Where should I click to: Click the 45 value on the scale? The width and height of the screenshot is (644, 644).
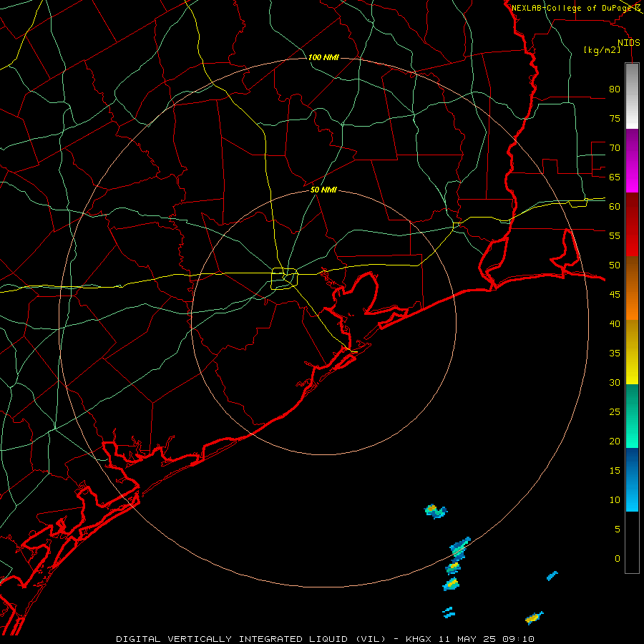tap(615, 295)
